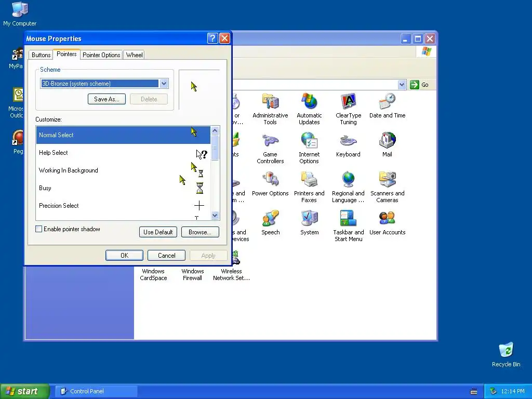
Task: Open Regional and Language Options icon
Action: 348,187
